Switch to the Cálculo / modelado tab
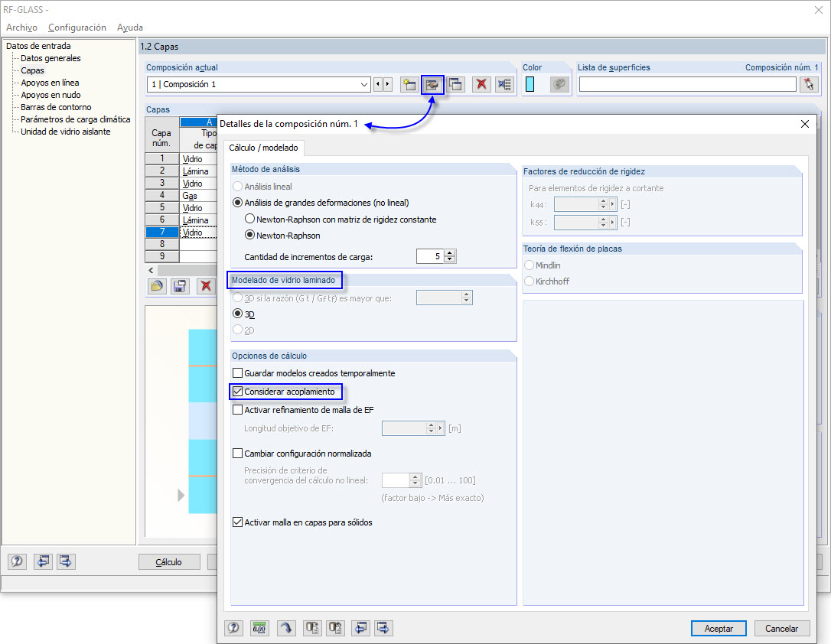Image resolution: width=831 pixels, height=644 pixels. point(263,148)
